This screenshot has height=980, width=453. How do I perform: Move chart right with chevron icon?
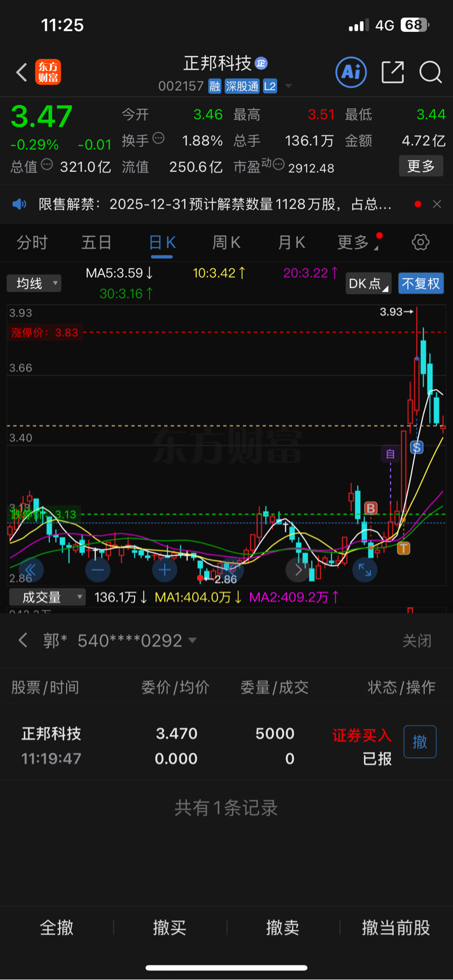coord(298,570)
